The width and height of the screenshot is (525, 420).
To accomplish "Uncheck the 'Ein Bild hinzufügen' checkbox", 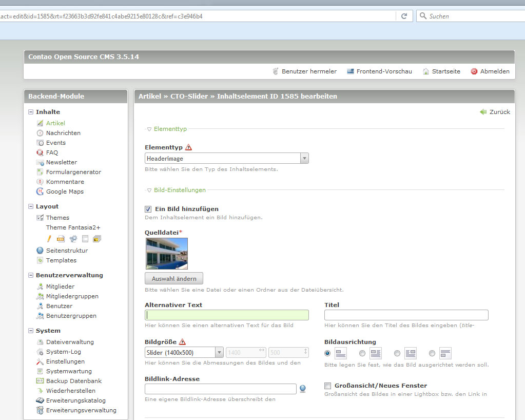I will pos(148,209).
